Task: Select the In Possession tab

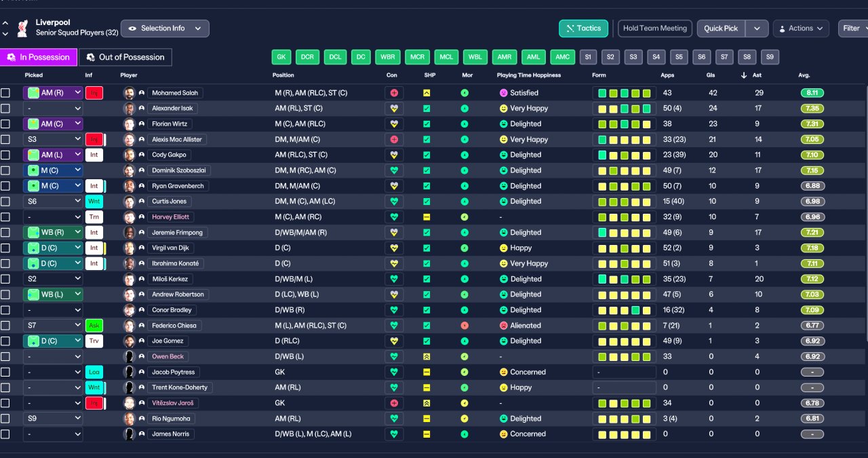Action: (39, 57)
